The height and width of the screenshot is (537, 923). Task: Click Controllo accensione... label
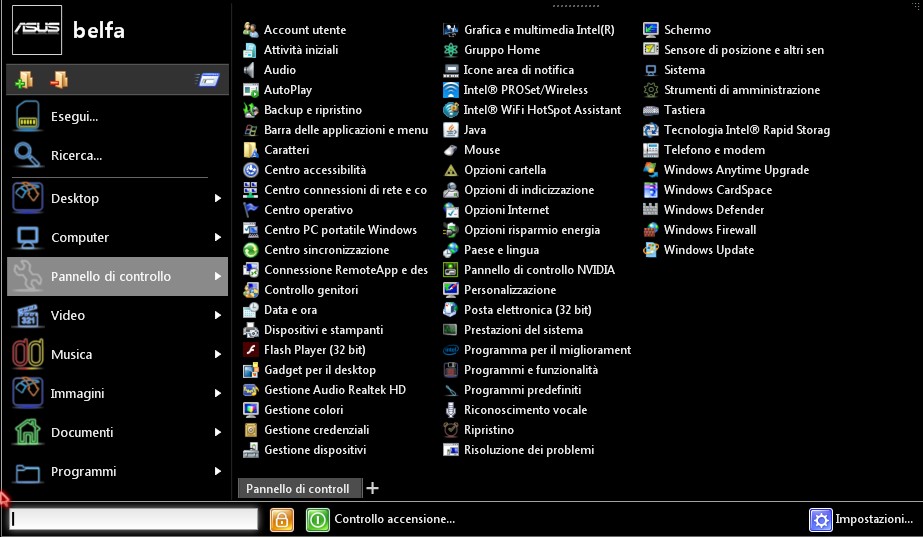click(394, 519)
